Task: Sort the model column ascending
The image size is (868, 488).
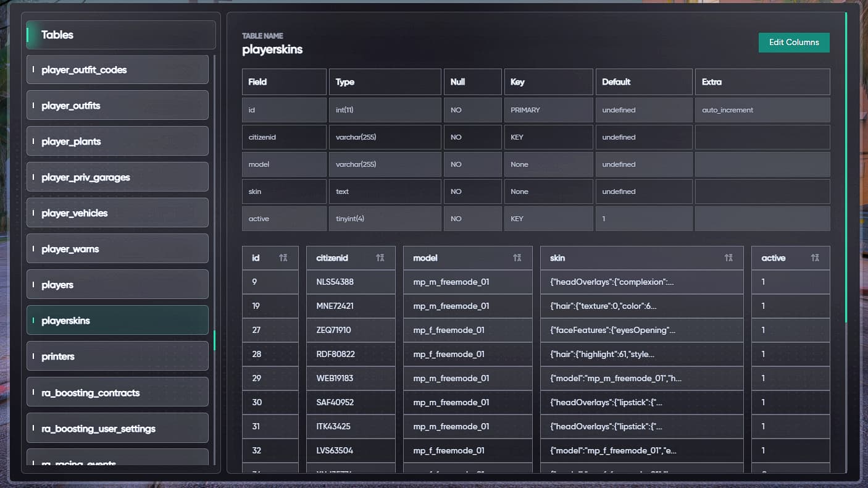Action: tap(518, 258)
